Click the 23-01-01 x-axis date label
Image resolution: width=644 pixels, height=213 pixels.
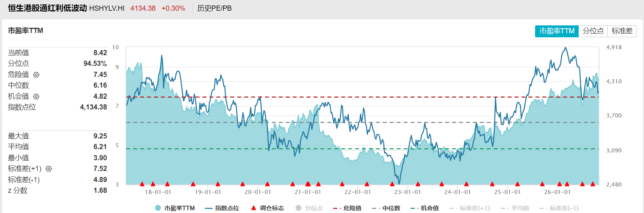pos(408,192)
